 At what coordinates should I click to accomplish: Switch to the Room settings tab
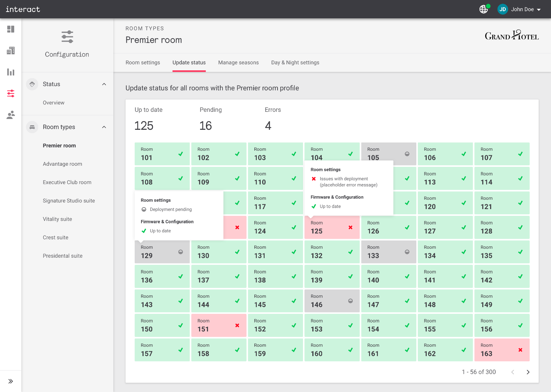pyautogui.click(x=143, y=62)
